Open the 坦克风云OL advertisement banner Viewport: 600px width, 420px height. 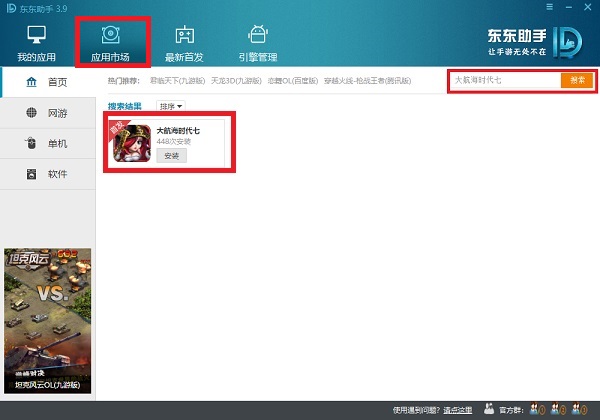pos(47,321)
